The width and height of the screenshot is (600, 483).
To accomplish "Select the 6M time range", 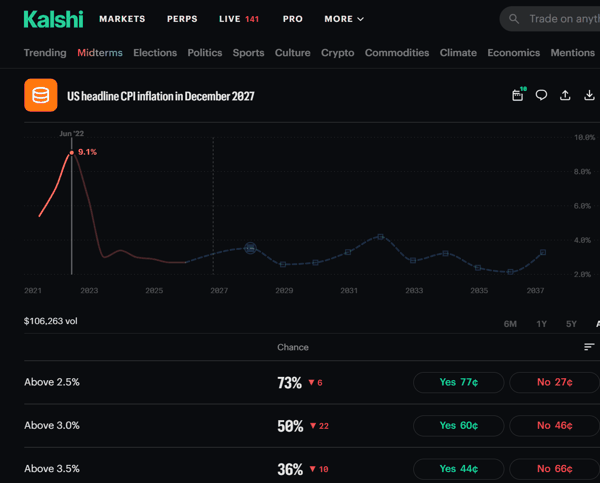I will click(510, 324).
